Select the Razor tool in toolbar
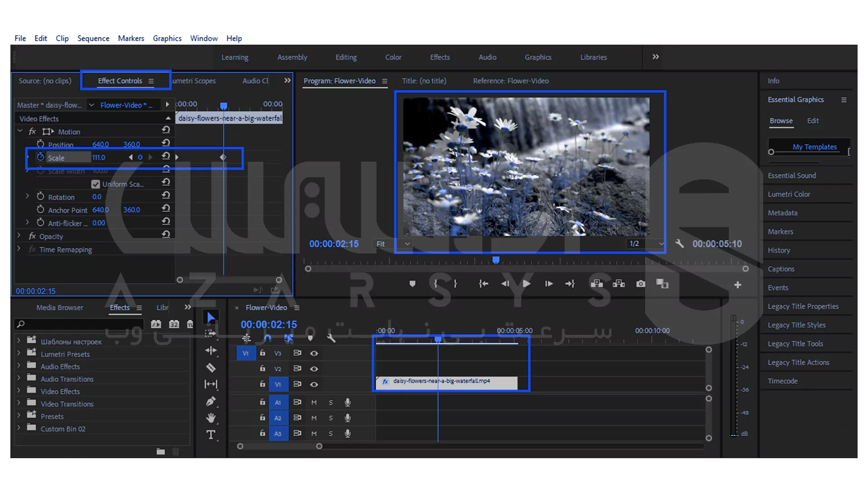This screenshot has height=488, width=868. pos(211,368)
